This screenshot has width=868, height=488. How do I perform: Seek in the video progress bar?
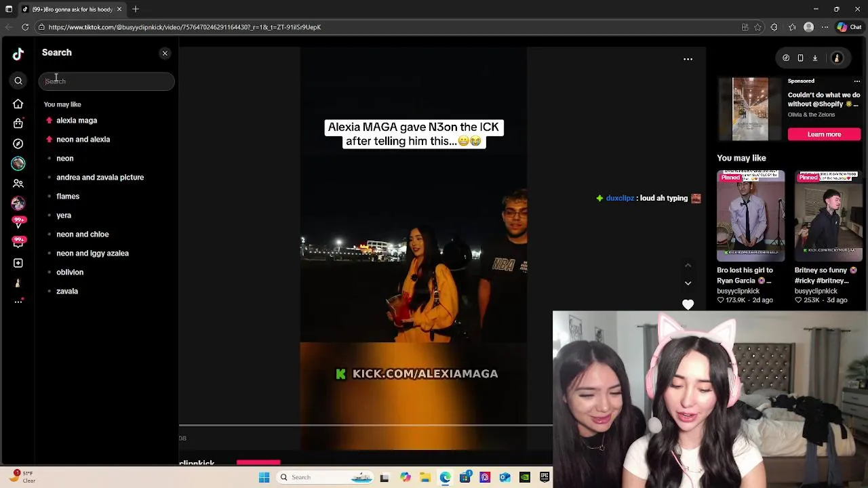[x=366, y=426]
